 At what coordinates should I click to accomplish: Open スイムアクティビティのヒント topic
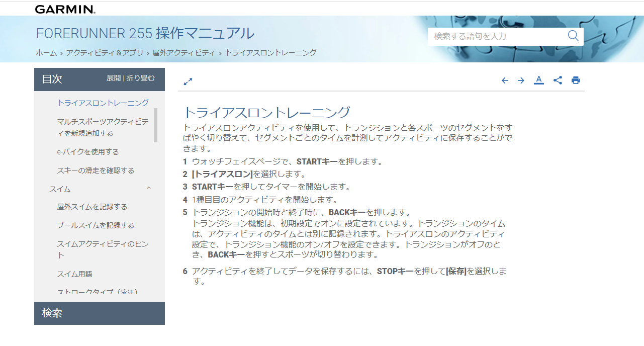coord(103,249)
